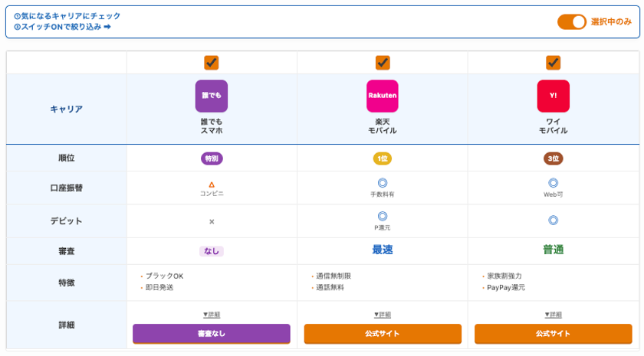The width and height of the screenshot is (644, 356).
Task: Expand ▼詳細 under ワイモバイル column
Action: [553, 315]
